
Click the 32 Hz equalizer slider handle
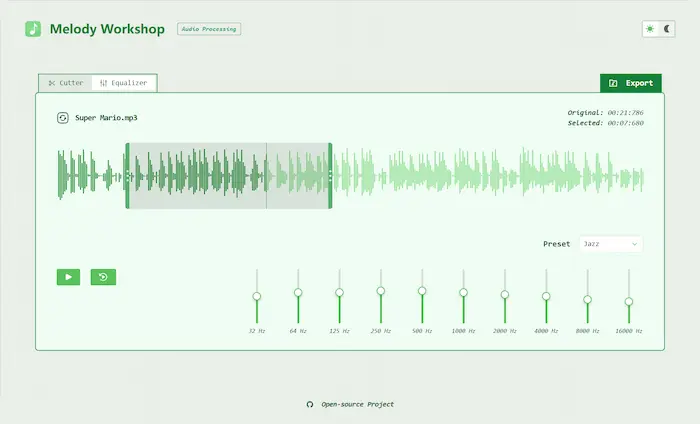[257, 296]
